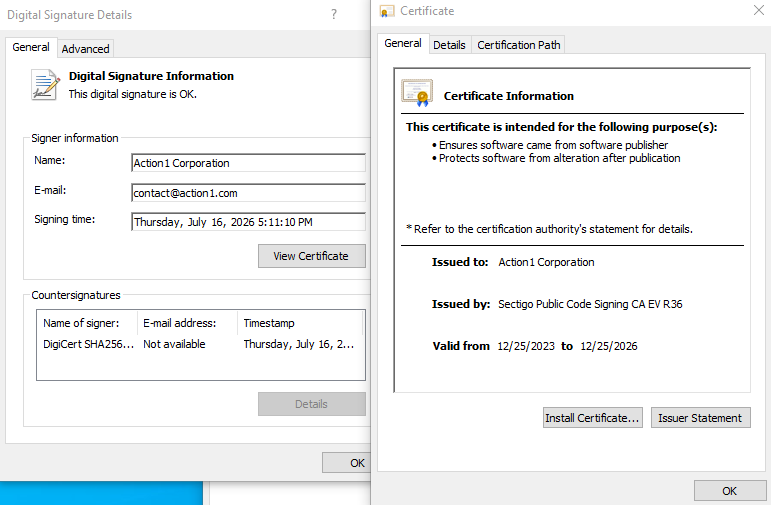Click the Signing time field
771x505 pixels.
click(x=248, y=222)
